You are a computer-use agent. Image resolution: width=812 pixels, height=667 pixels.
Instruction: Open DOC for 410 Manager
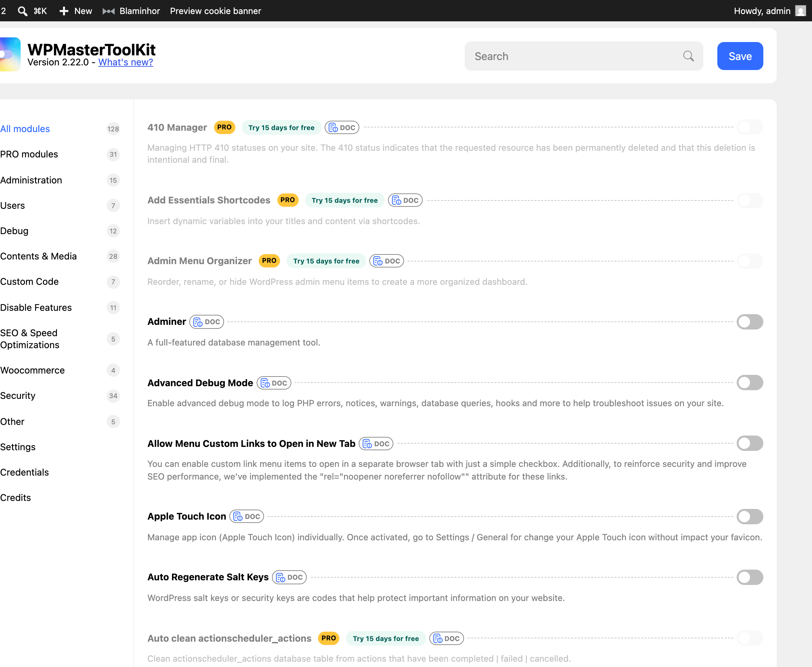click(x=342, y=127)
